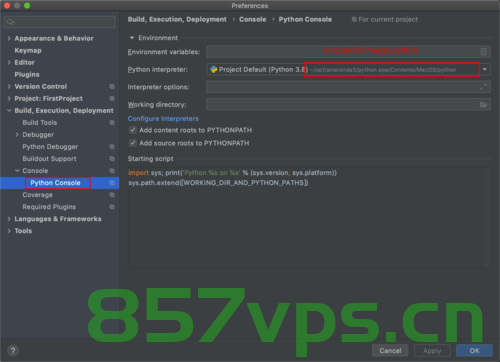
Task: Click the Tools tree label
Action: pyautogui.click(x=23, y=231)
